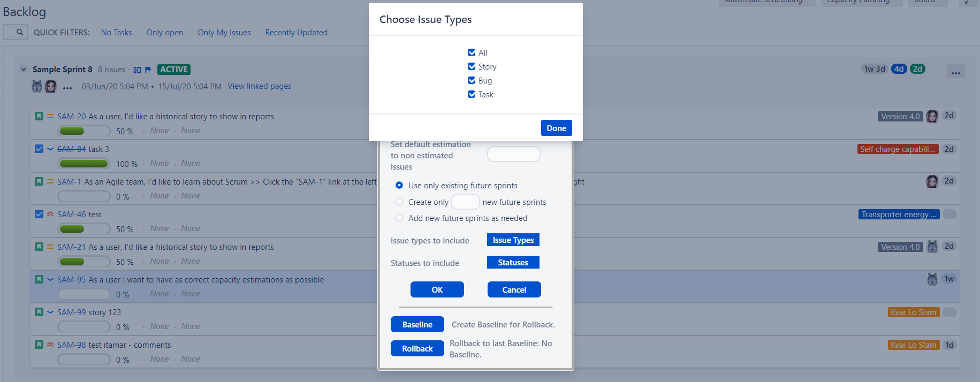Image resolution: width=980 pixels, height=382 pixels.
Task: Open the SAM-20 issue link
Action: point(72,117)
